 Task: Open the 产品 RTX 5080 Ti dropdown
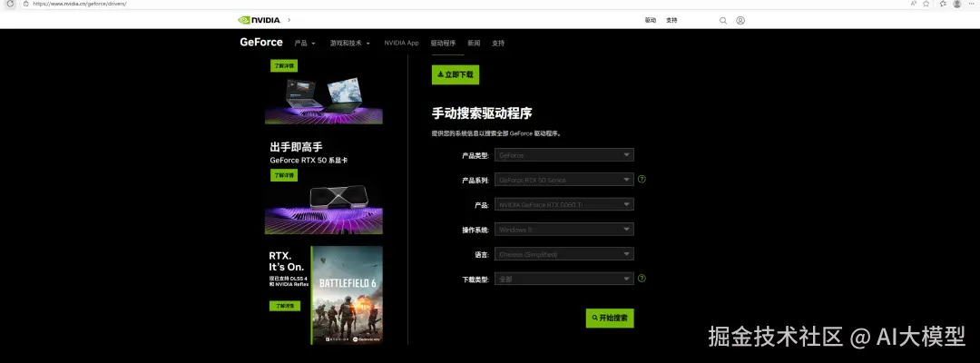[563, 204]
